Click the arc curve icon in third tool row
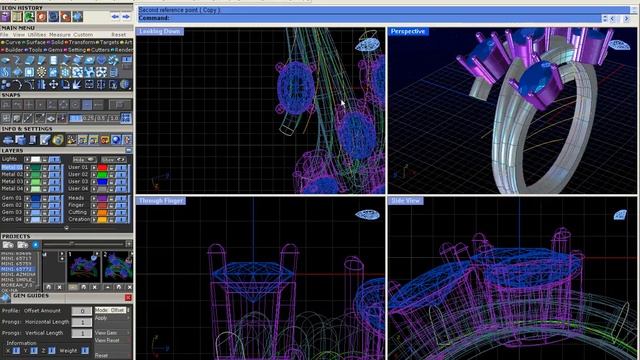 tap(17, 84)
